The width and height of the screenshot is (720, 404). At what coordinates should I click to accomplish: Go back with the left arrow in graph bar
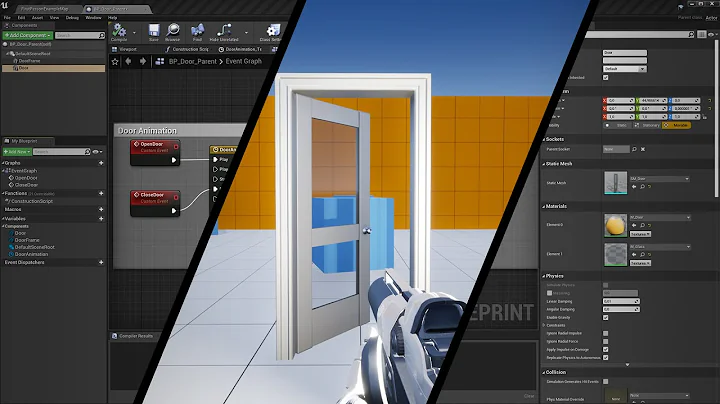pyautogui.click(x=129, y=61)
